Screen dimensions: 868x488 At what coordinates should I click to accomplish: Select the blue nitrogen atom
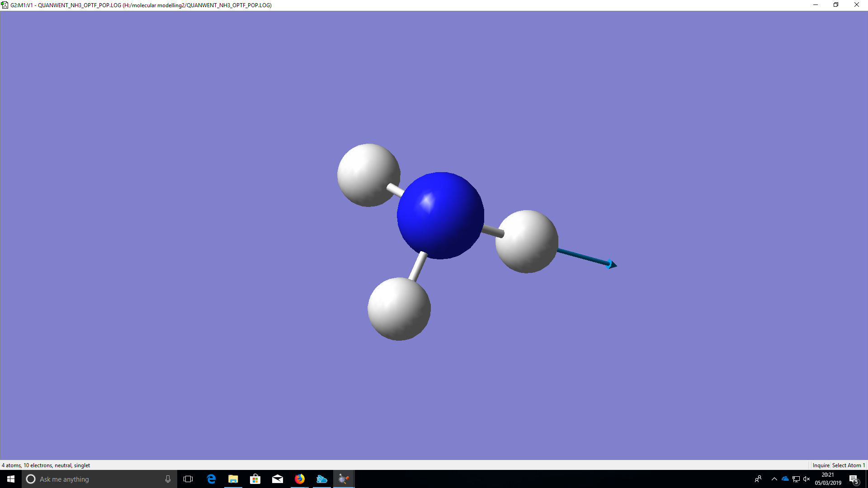click(440, 216)
